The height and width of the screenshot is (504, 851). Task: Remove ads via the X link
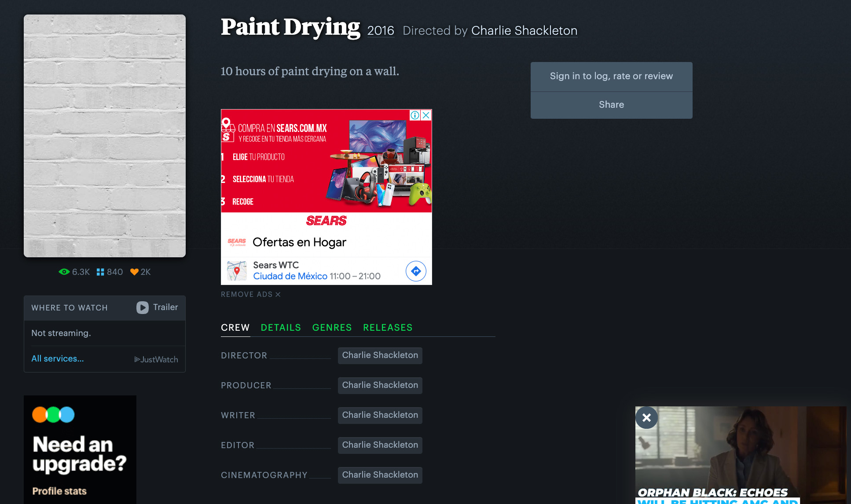[x=278, y=294]
